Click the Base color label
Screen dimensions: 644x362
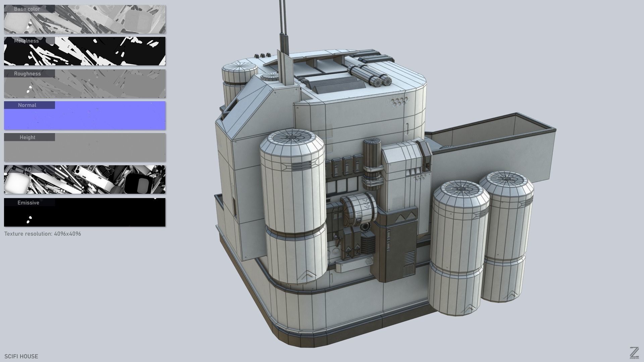click(27, 9)
